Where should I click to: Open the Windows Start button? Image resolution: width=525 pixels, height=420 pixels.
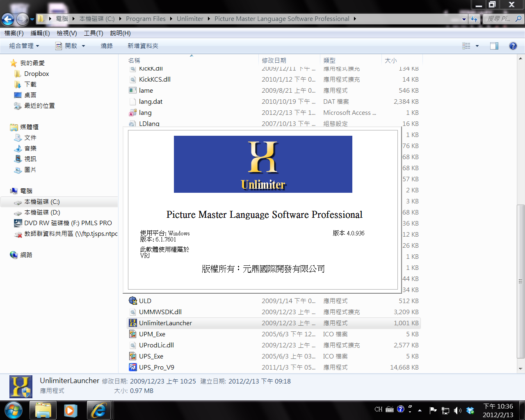point(14,410)
